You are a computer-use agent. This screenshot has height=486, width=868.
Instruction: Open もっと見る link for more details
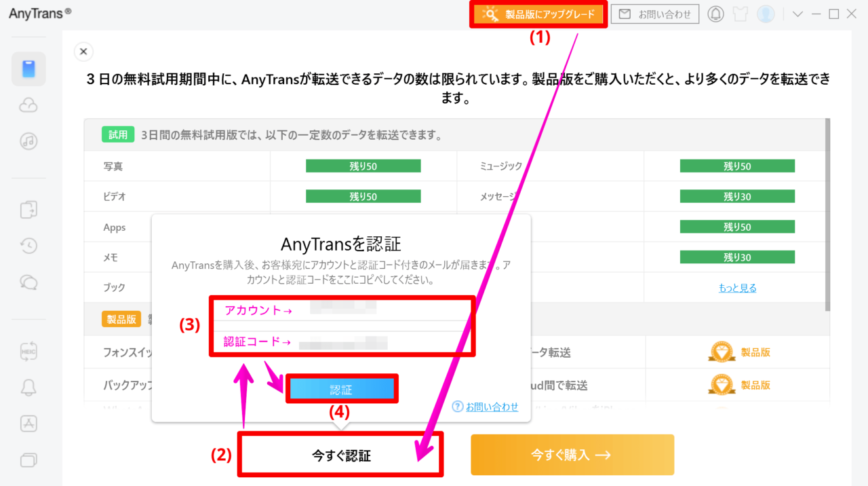click(x=737, y=287)
